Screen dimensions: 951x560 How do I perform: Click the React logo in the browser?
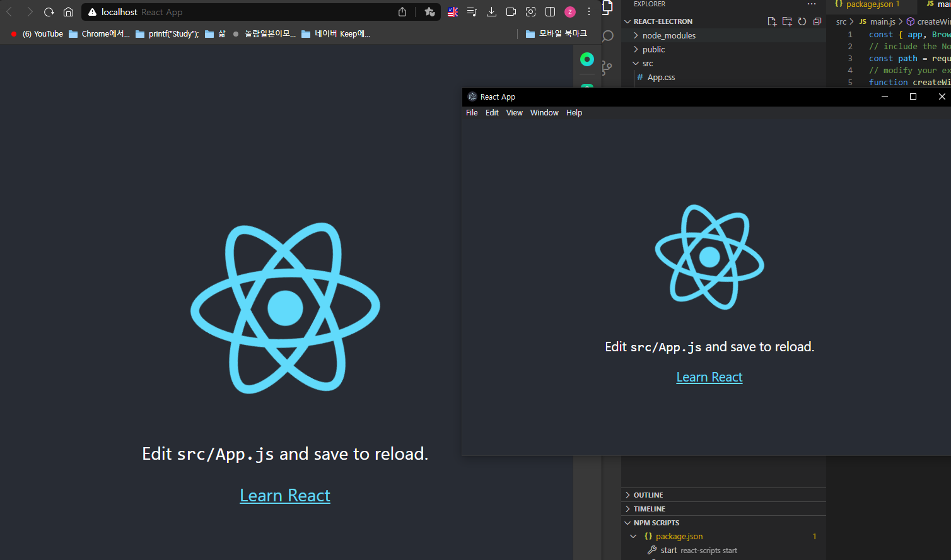(285, 308)
